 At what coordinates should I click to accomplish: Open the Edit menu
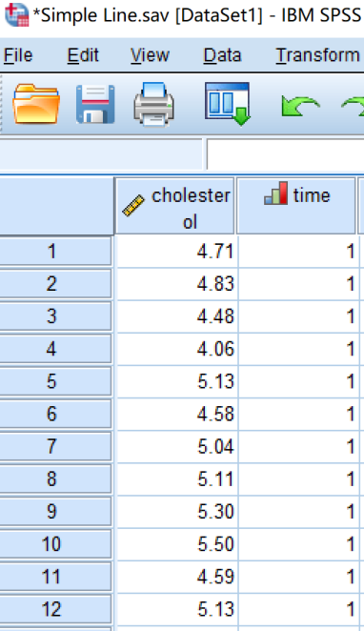(x=83, y=55)
